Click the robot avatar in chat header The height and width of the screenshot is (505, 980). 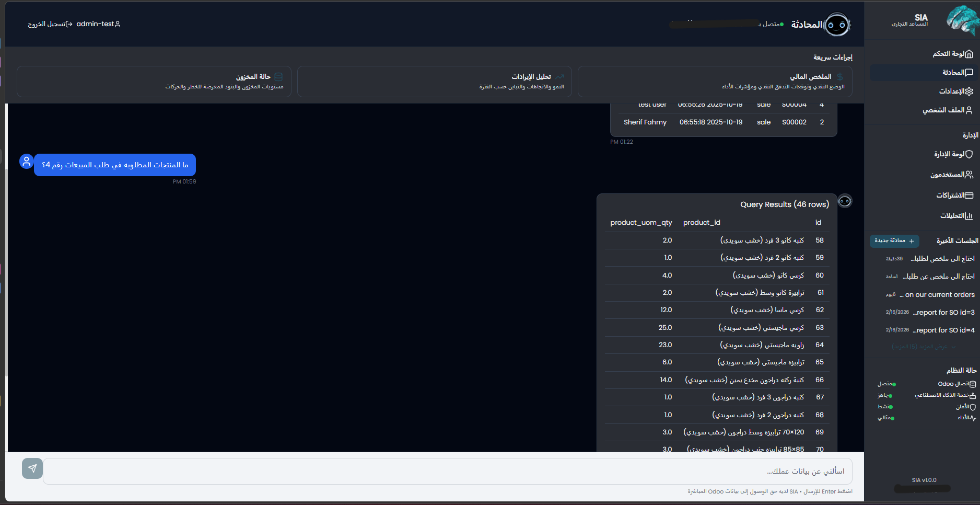[x=837, y=25]
